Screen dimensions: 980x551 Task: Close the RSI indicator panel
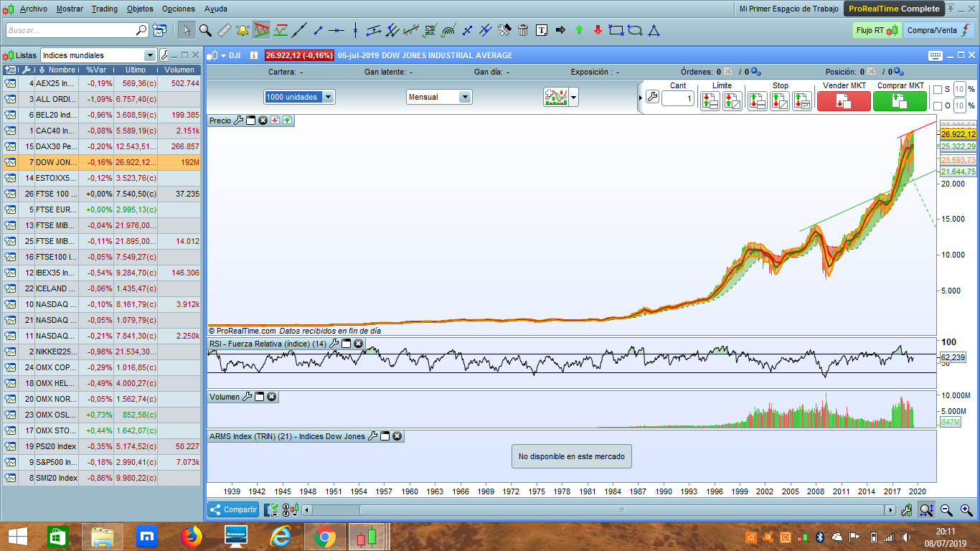click(358, 344)
